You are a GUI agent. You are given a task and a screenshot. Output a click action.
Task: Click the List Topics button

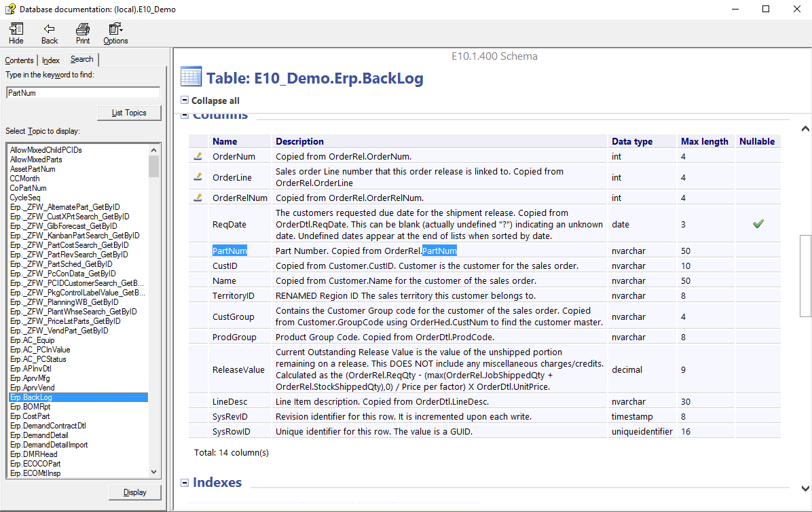point(129,113)
